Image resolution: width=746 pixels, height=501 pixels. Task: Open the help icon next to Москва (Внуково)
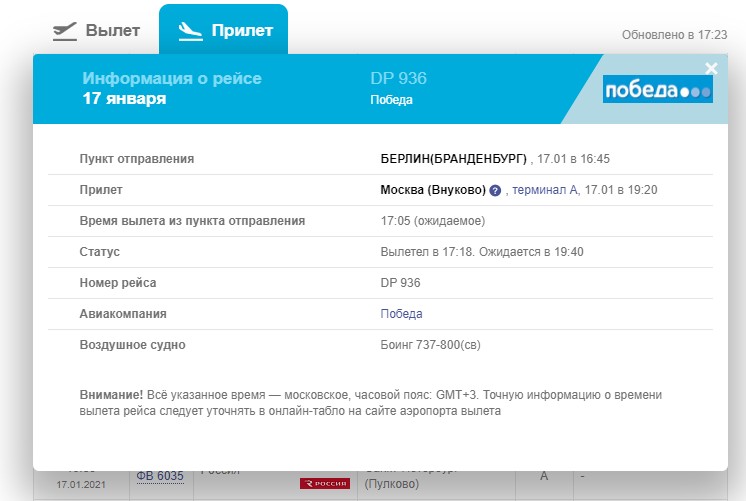(495, 190)
